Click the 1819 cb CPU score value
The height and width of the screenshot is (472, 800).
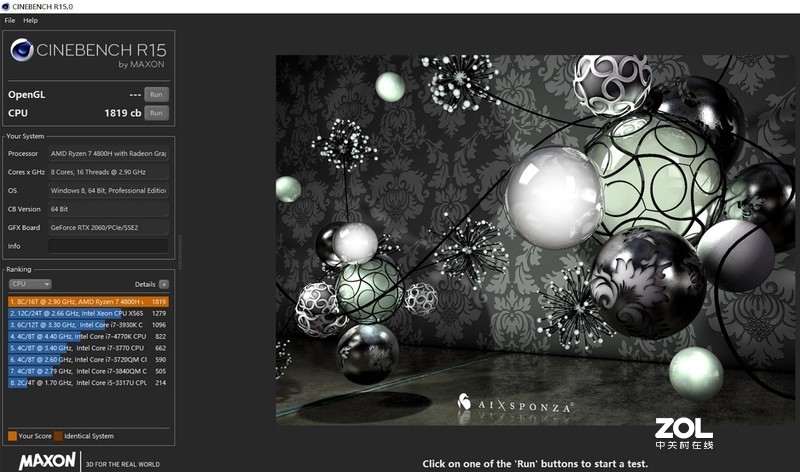pos(122,113)
